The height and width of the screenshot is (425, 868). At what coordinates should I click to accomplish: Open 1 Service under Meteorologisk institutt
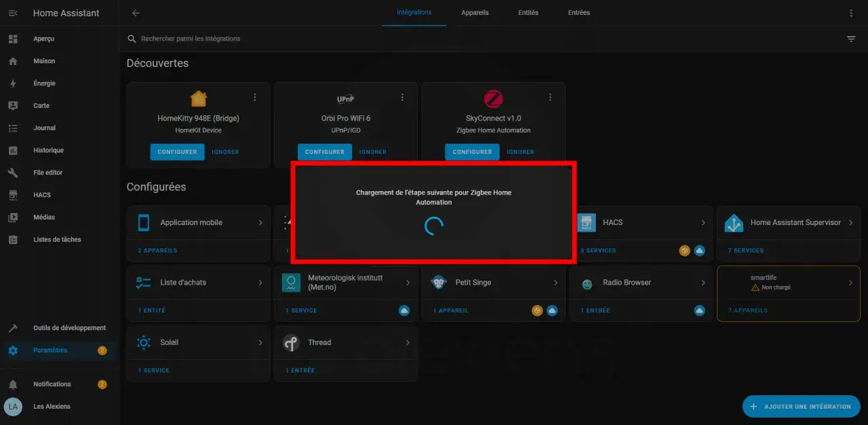tap(301, 310)
